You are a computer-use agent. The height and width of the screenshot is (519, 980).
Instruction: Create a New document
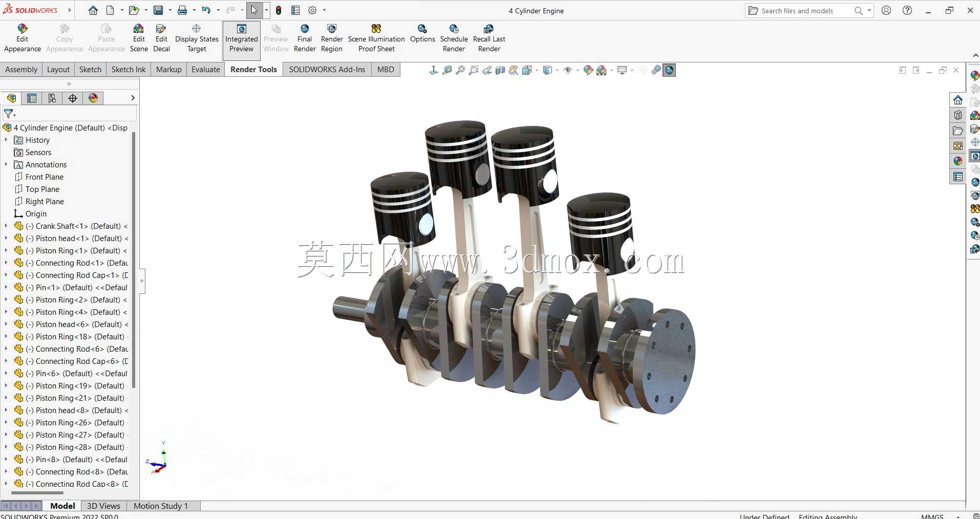(110, 10)
